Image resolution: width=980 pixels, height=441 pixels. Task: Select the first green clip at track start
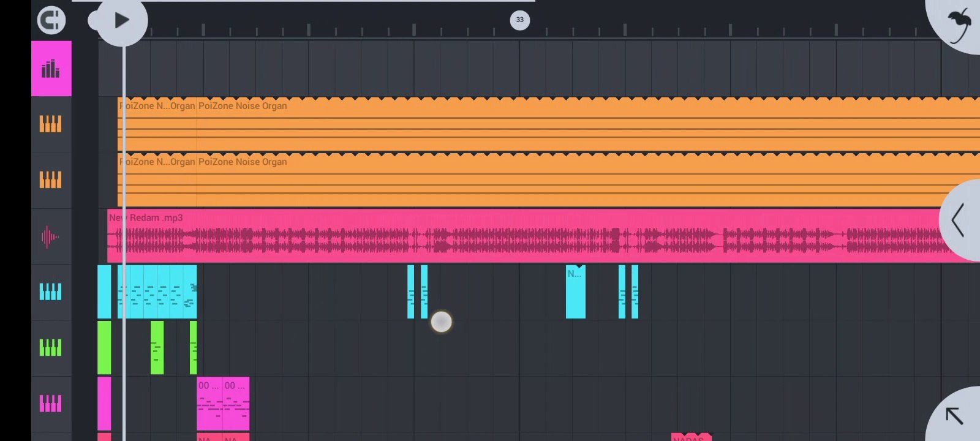(104, 347)
